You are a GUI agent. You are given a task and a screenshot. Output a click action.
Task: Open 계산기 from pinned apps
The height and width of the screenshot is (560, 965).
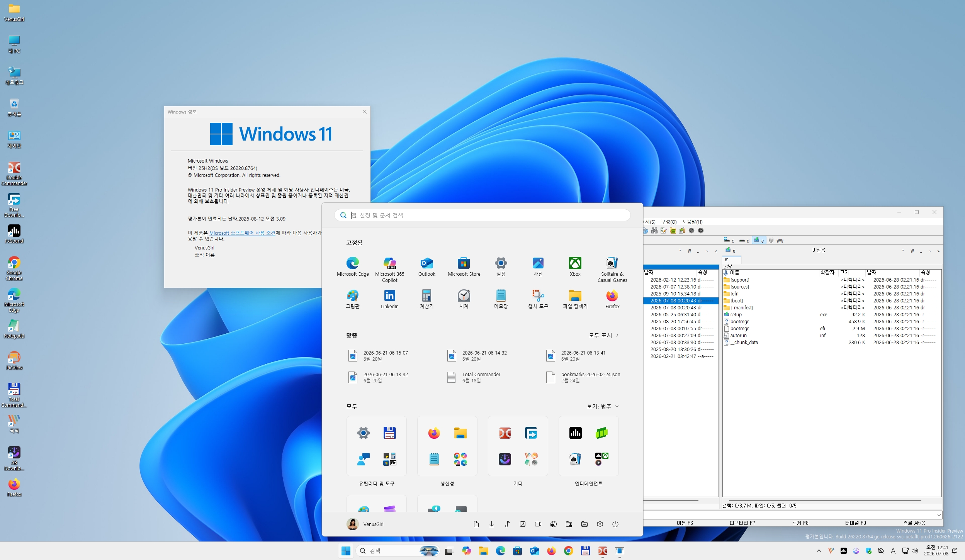point(427,299)
